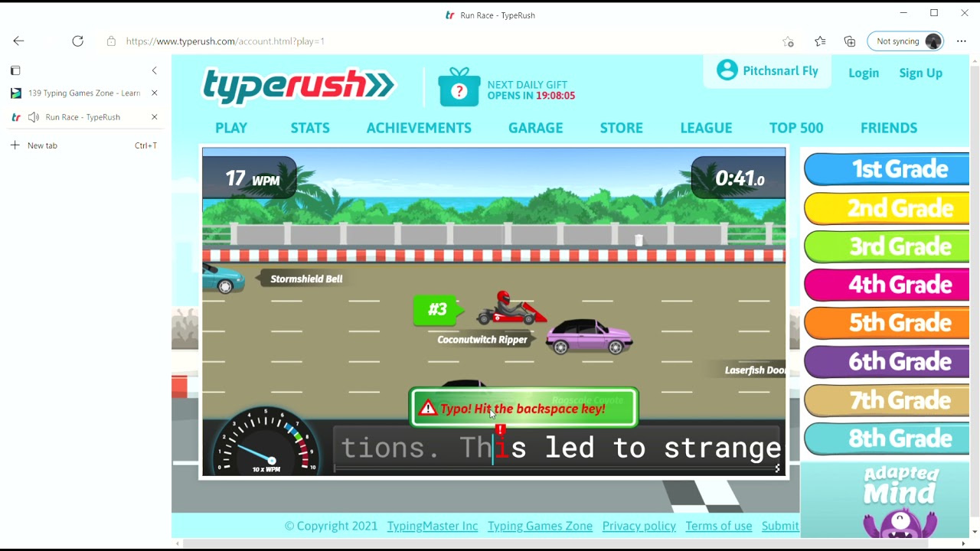The height and width of the screenshot is (551, 980).
Task: Click the Sign Up link
Action: tap(920, 73)
